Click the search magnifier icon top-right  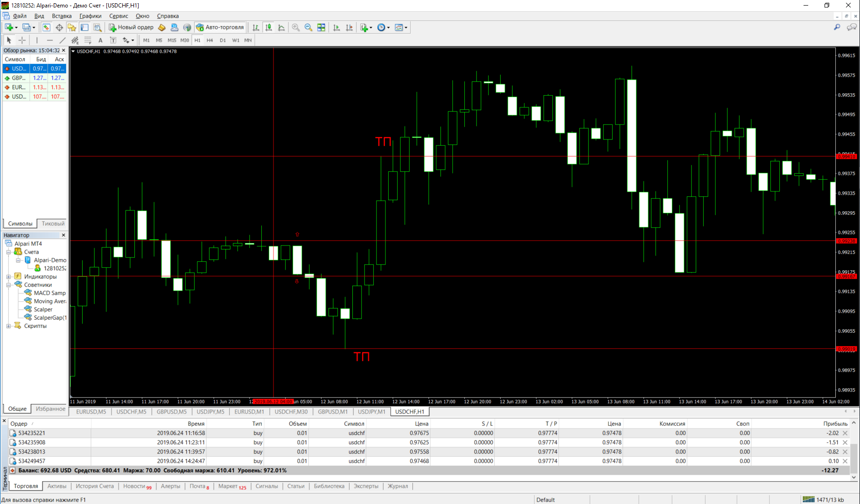click(x=837, y=28)
